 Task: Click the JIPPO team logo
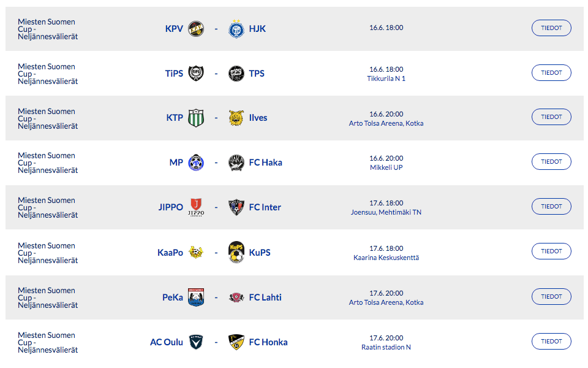(196, 207)
